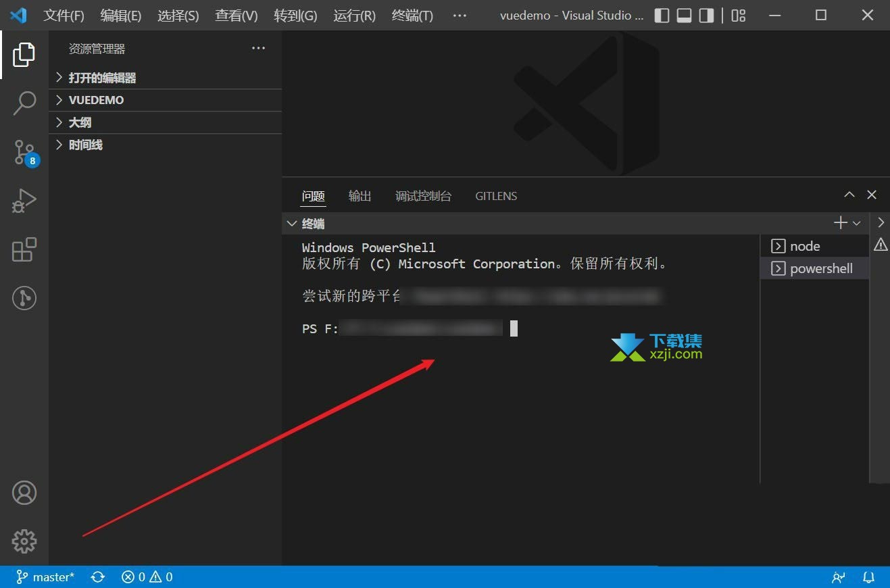This screenshot has width=890, height=588.
Task: Close the bottom panel with X
Action: (x=872, y=195)
